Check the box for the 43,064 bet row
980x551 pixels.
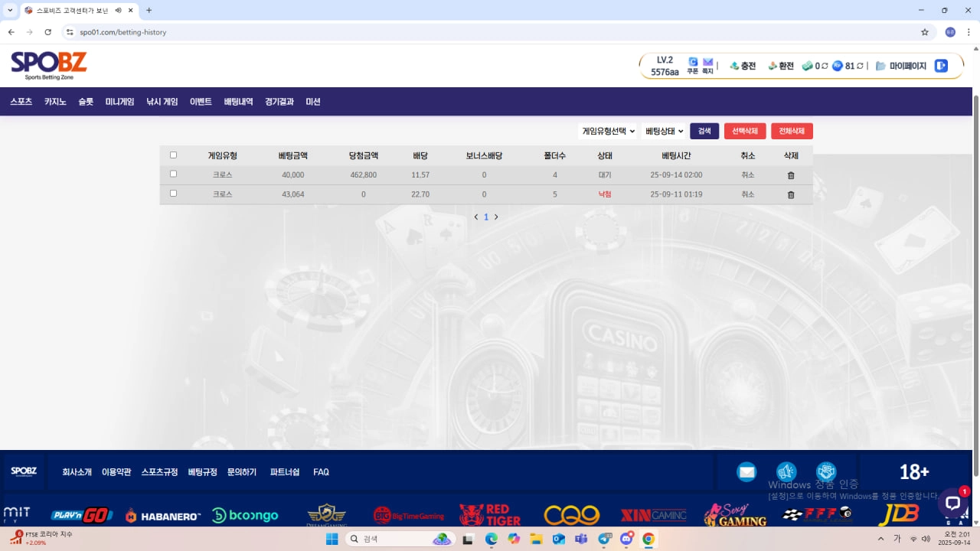[x=173, y=194]
